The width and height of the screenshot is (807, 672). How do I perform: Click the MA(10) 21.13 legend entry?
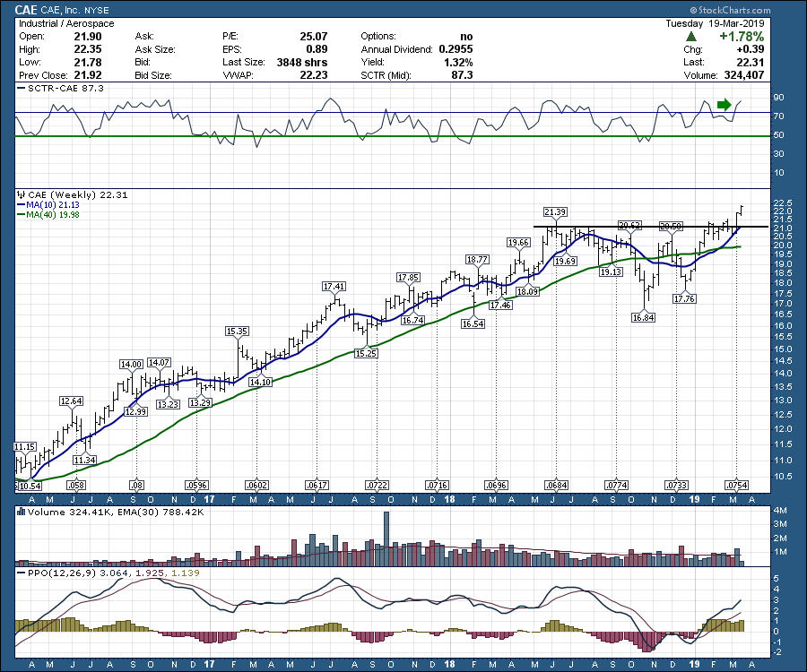click(x=49, y=204)
